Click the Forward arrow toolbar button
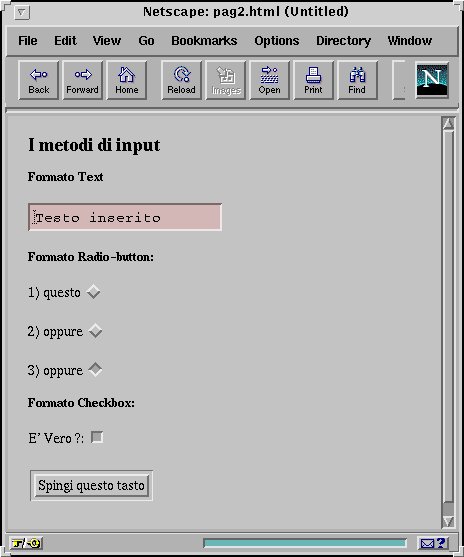This screenshot has height=557, width=464. point(83,80)
